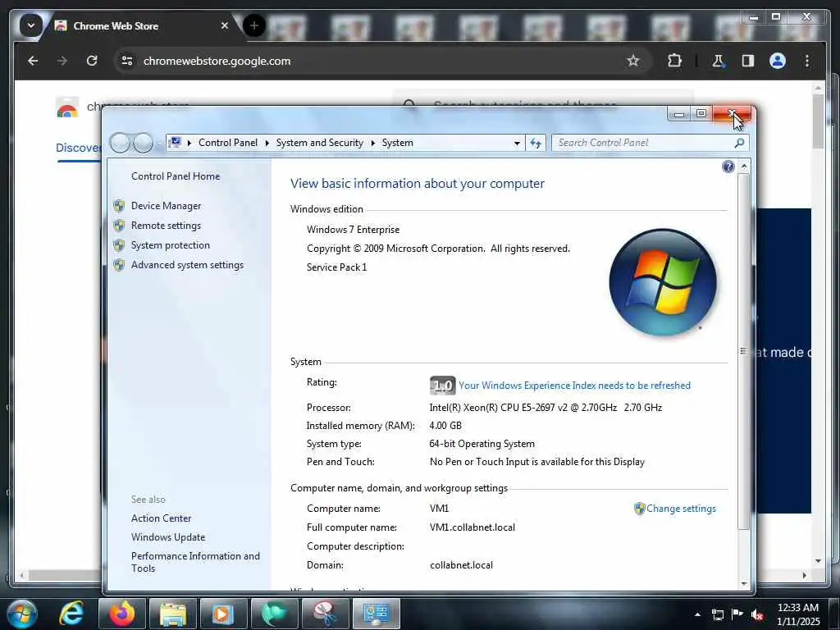Viewport: 840px width, 630px height.
Task: Click Chrome's back navigation arrow
Action: coord(33,61)
